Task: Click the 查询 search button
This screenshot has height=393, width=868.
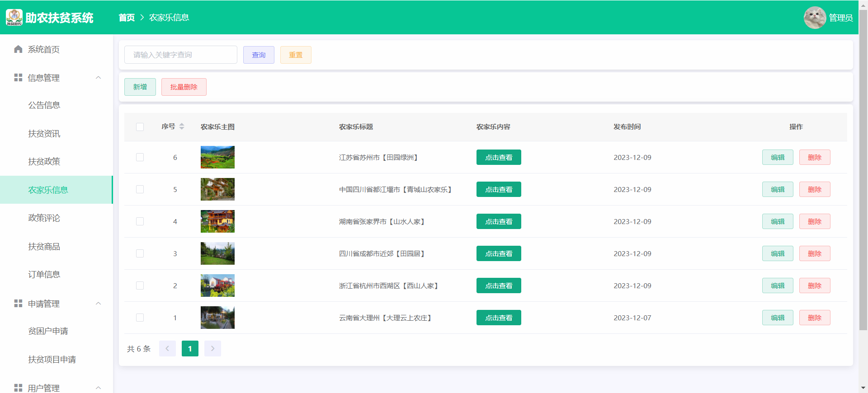Action: (259, 55)
